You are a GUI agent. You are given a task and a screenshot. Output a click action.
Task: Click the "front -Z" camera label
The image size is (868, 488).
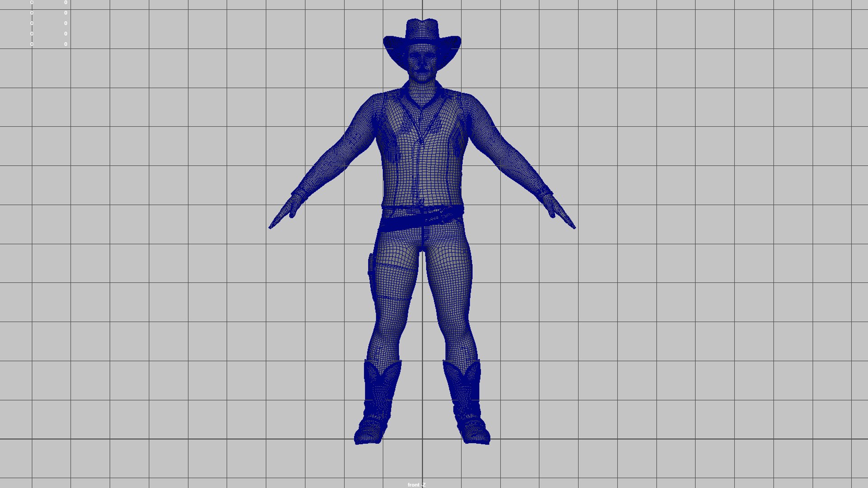click(x=416, y=485)
